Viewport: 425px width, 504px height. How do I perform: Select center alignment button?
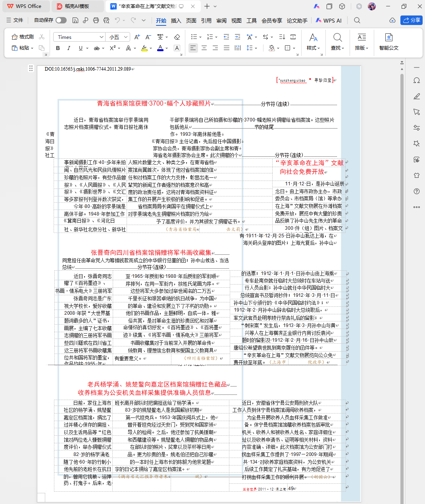[204, 48]
